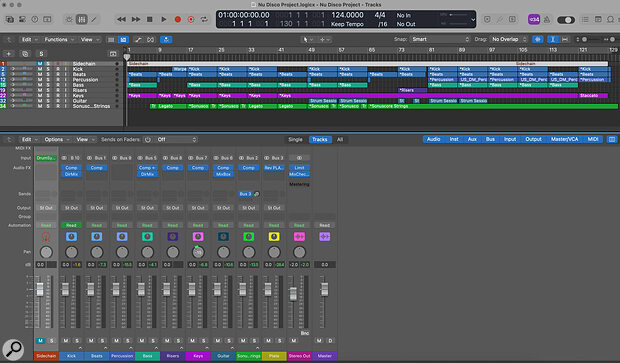
Task: Open the Drag mode dropdown set to No Overlap
Action: tap(508, 39)
